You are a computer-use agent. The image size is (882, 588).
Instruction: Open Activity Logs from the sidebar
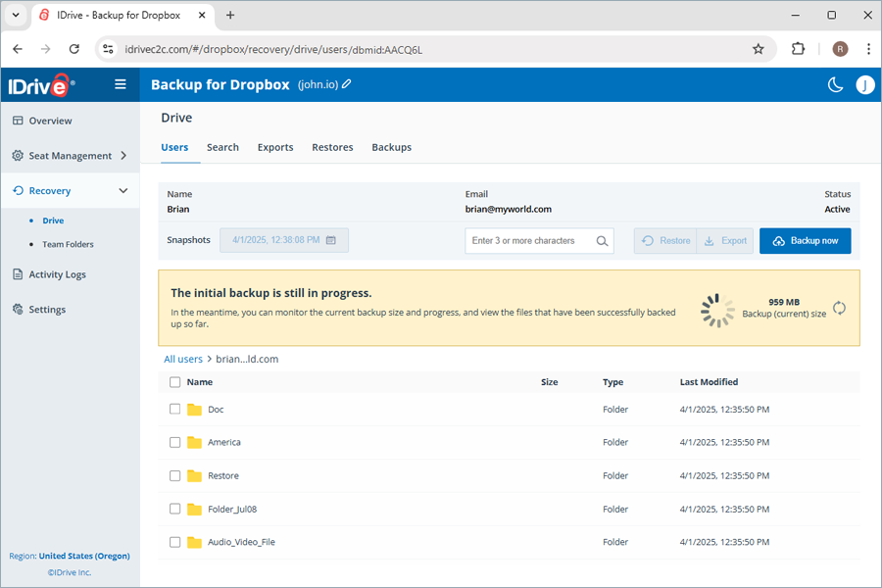(x=19, y=274)
